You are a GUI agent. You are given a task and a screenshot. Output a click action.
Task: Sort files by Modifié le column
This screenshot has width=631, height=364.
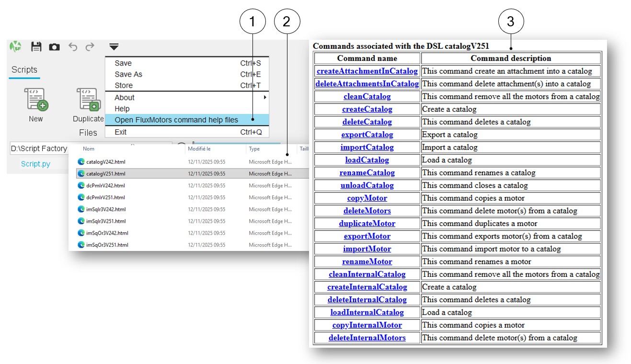pyautogui.click(x=199, y=149)
